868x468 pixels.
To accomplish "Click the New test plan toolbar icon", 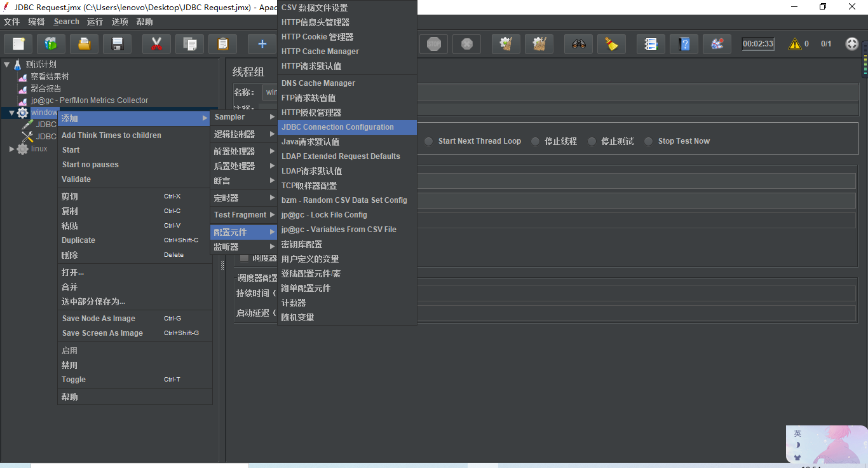I will pos(18,44).
